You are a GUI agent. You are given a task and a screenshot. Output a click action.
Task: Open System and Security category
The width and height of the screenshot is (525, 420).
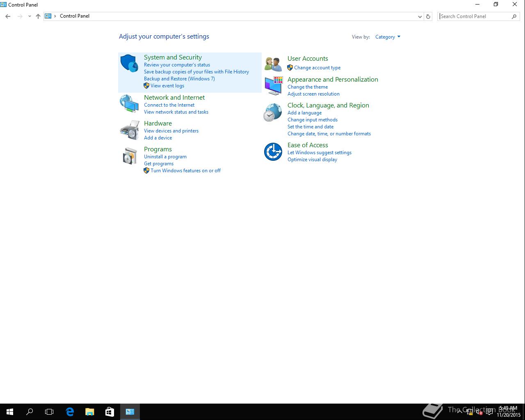pos(173,57)
